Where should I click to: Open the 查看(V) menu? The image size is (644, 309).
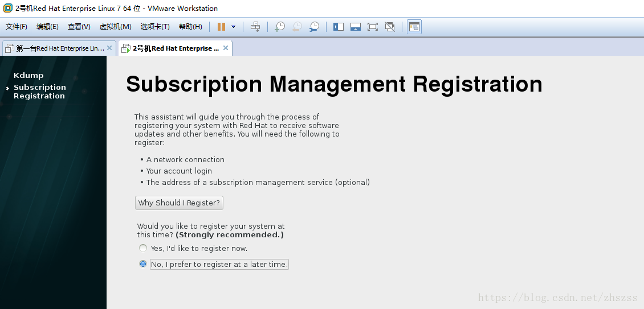click(79, 27)
